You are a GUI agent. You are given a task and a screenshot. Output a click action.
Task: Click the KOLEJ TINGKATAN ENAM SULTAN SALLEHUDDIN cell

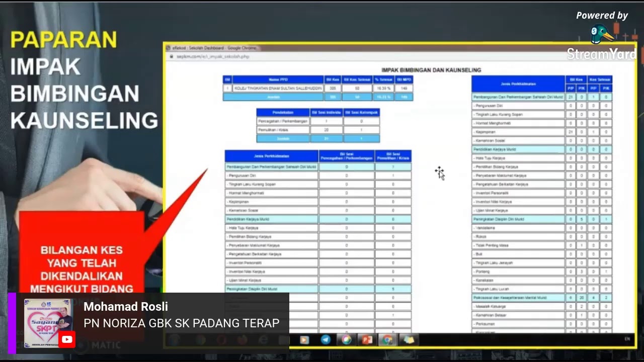tap(278, 88)
